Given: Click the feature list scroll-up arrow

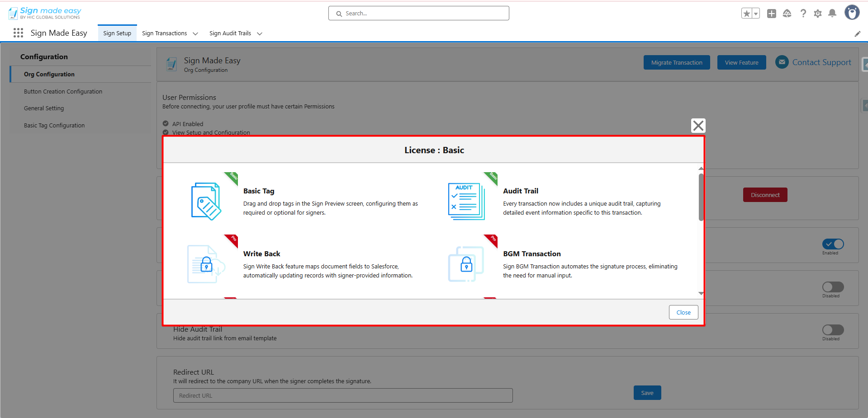Looking at the screenshot, I should [x=701, y=169].
